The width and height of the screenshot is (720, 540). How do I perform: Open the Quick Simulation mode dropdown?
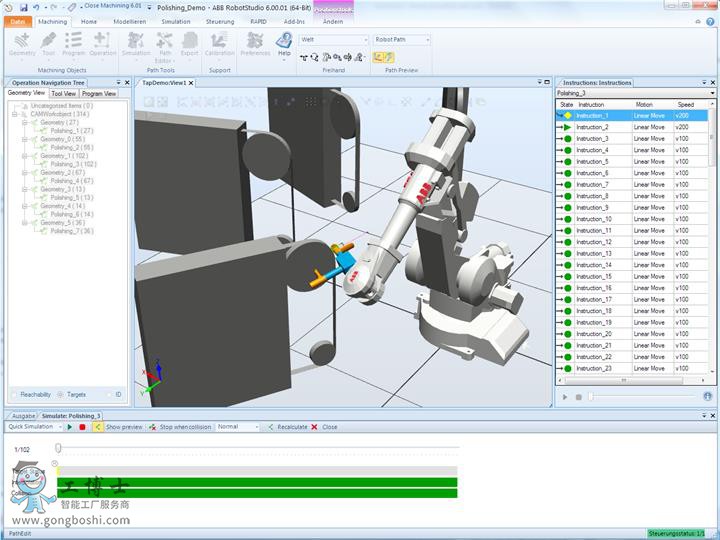pos(34,427)
